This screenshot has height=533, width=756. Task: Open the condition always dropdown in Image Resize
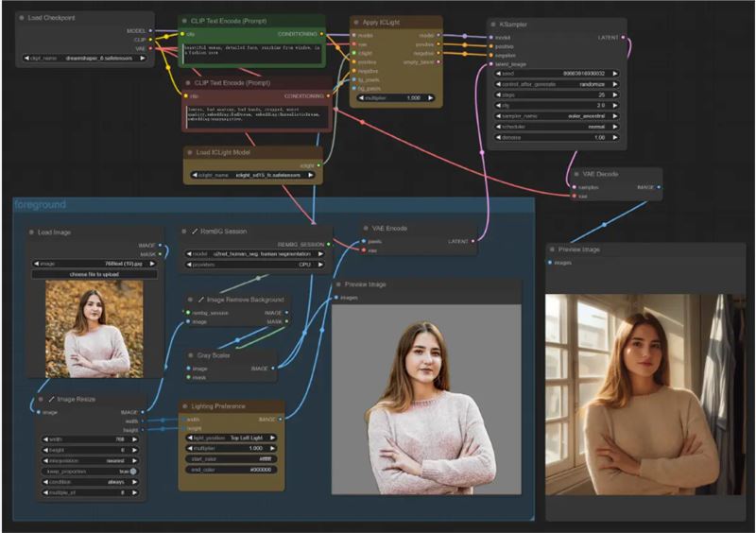pos(90,482)
